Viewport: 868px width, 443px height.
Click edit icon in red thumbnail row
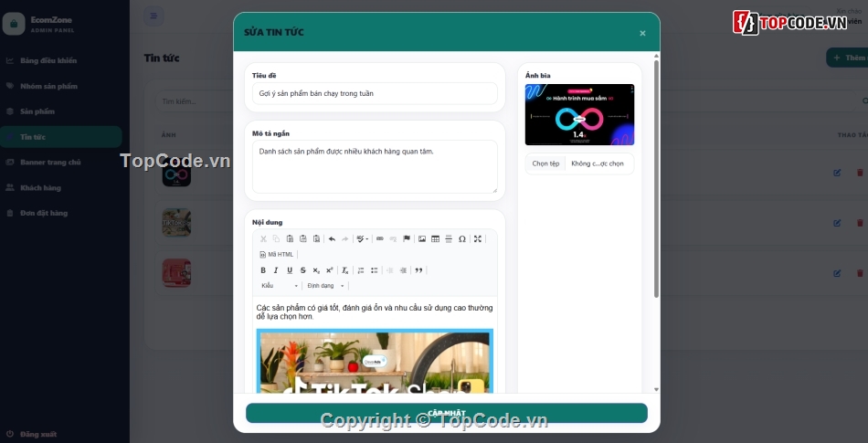point(837,273)
